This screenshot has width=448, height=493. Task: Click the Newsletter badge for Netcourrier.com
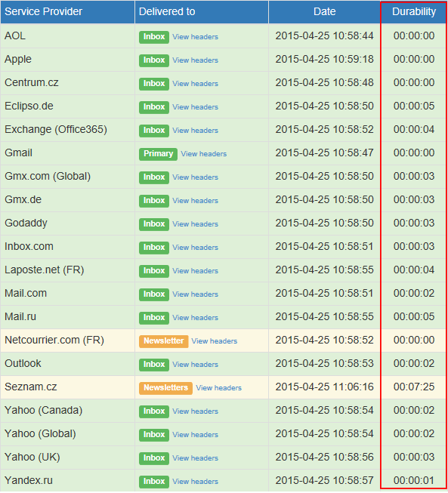click(164, 341)
